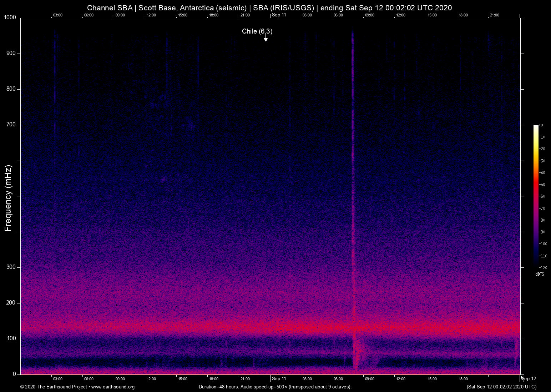Screen dimensions: 551x392
Task: Select the -60 level on the colorbar
Action: pyautogui.click(x=543, y=196)
